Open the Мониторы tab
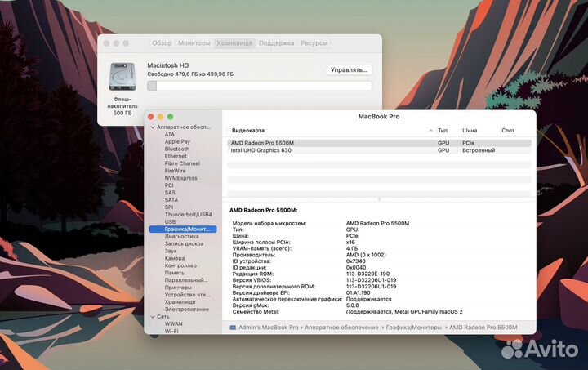Screen dimensions: 588x370 click(x=194, y=43)
